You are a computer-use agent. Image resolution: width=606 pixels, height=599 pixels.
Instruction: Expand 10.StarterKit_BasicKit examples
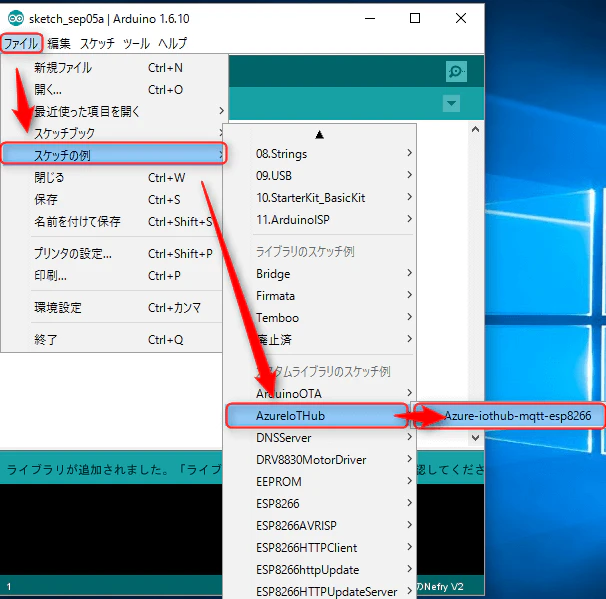[320, 197]
